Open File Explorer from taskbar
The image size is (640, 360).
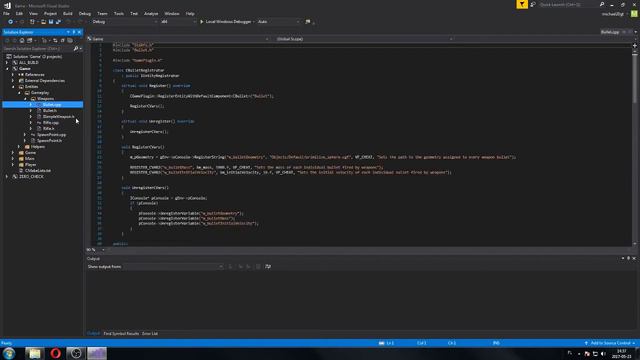point(34,353)
